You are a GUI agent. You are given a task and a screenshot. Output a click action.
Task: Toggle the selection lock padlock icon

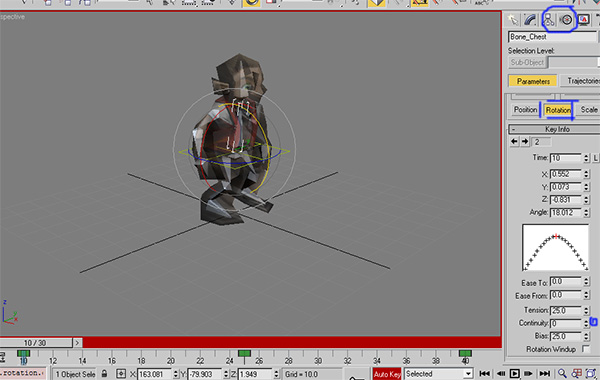tap(104, 374)
